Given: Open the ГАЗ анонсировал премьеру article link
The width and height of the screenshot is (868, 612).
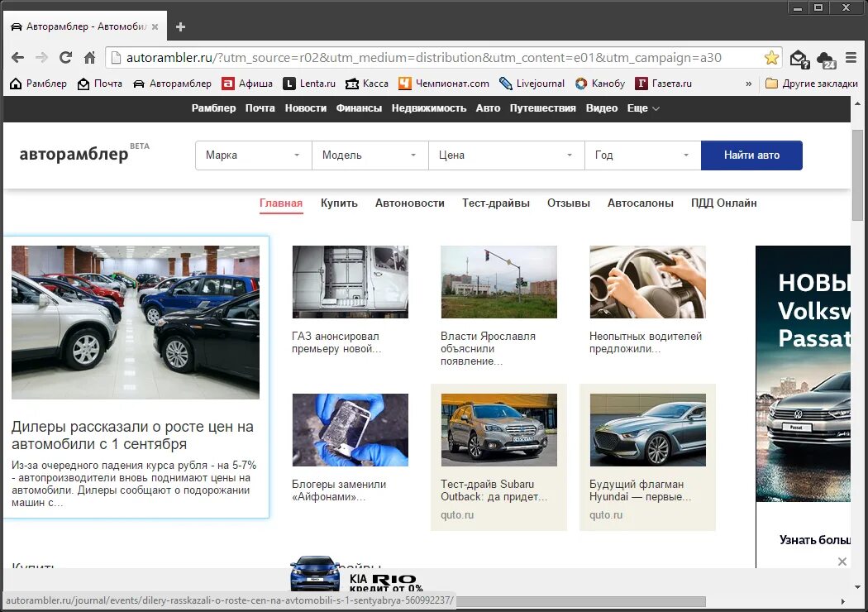Looking at the screenshot, I should [336, 342].
